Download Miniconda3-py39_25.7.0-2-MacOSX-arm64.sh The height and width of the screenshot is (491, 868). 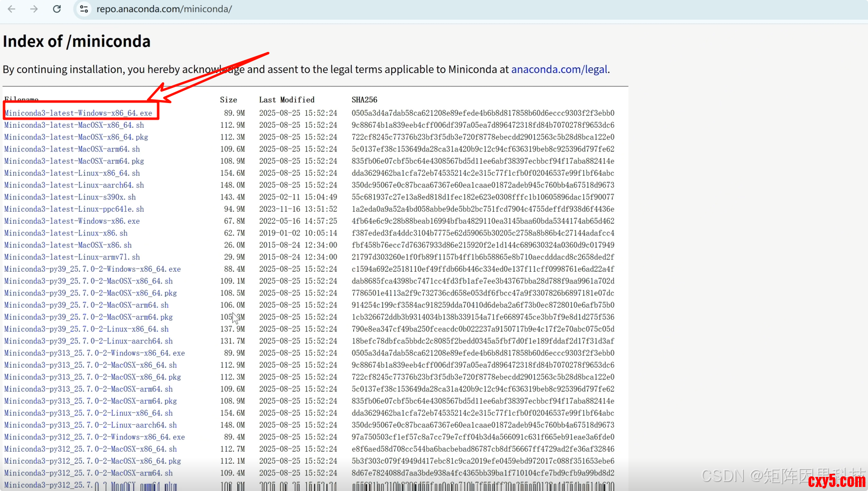click(86, 305)
